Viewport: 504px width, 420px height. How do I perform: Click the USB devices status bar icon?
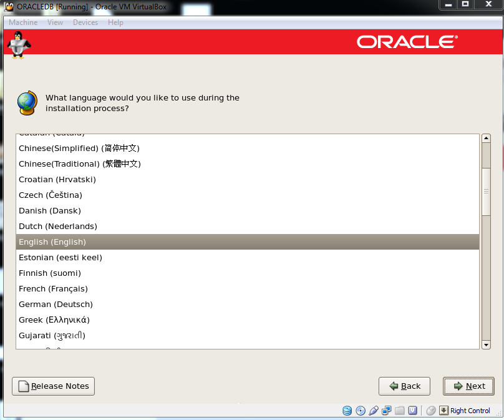pyautogui.click(x=374, y=411)
